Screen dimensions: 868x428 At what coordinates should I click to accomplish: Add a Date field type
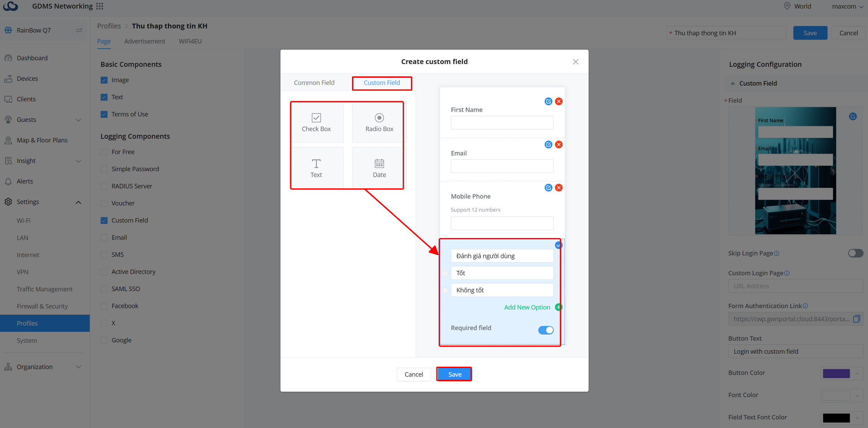[379, 168]
